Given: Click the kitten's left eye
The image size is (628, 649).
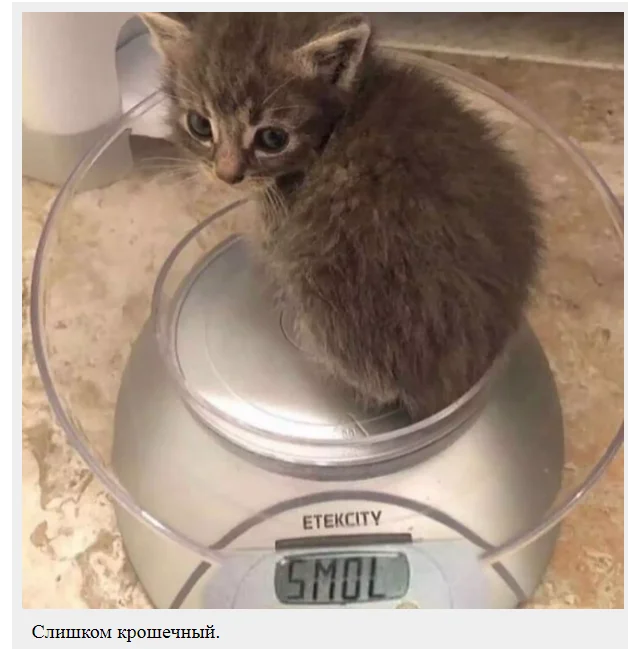Looking at the screenshot, I should (200, 124).
